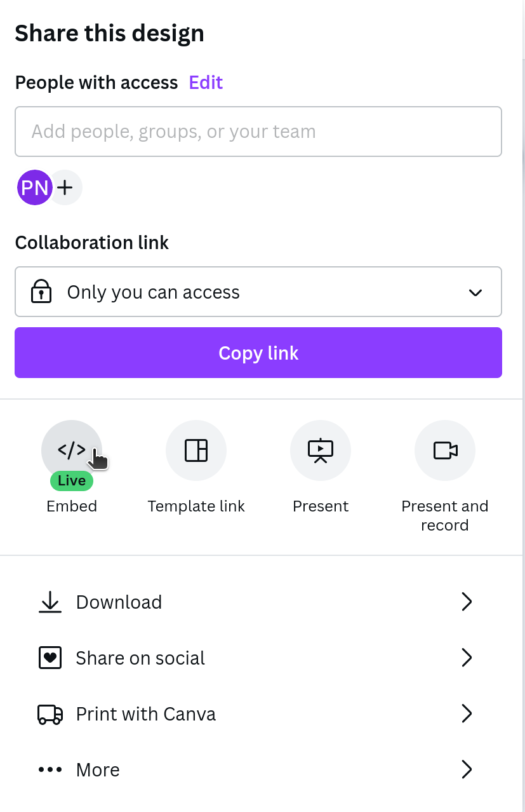Click the add people input field
The width and height of the screenshot is (525, 812).
coord(258,132)
